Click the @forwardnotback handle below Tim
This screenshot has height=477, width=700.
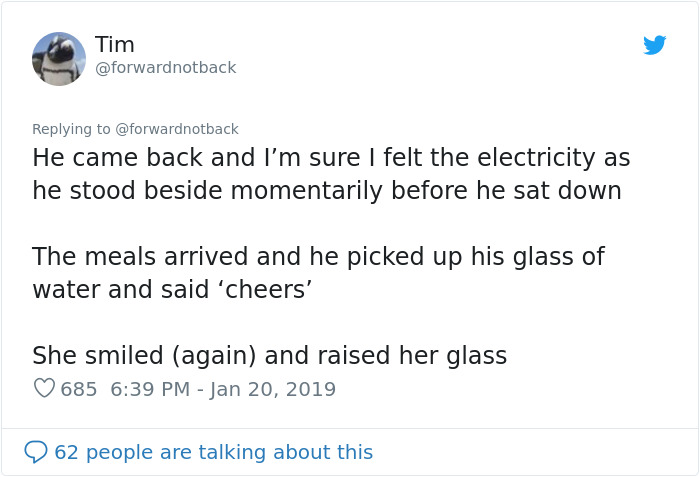coord(165,68)
